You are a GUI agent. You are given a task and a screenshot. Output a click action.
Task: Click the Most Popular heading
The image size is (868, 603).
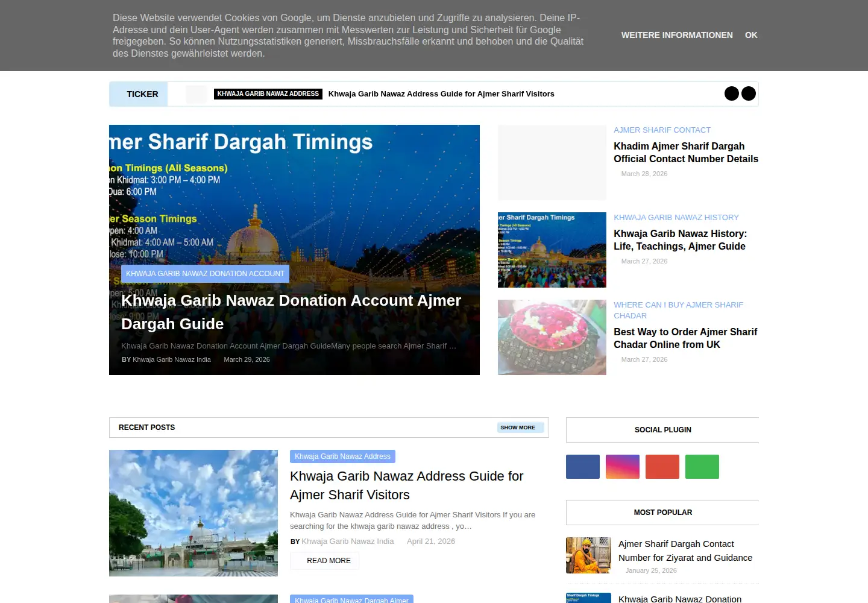(663, 513)
